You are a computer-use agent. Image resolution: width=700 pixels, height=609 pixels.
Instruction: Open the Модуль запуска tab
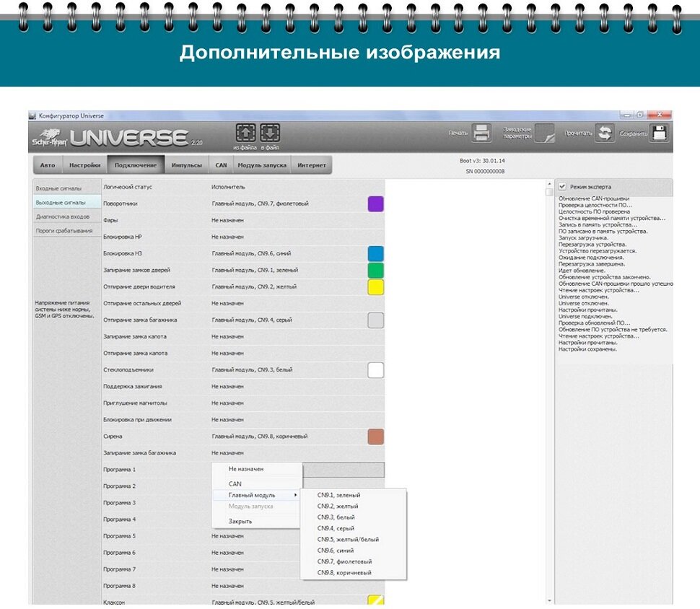(x=262, y=165)
